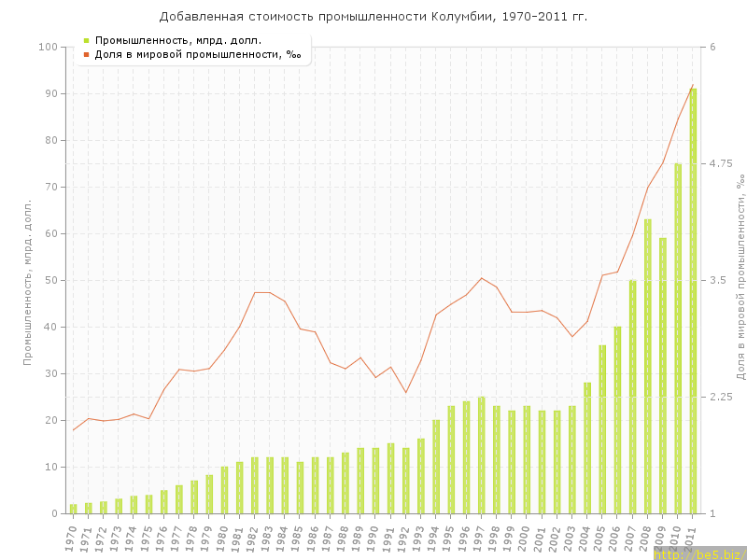Select the green bar for 2010
Screen dimensions: 747x560
[x=678, y=338]
